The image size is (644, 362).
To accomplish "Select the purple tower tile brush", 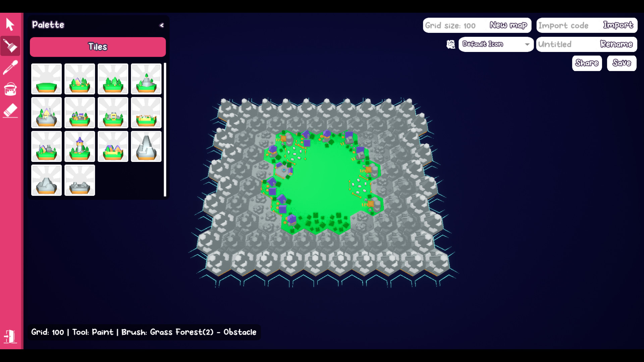I will pyautogui.click(x=79, y=146).
